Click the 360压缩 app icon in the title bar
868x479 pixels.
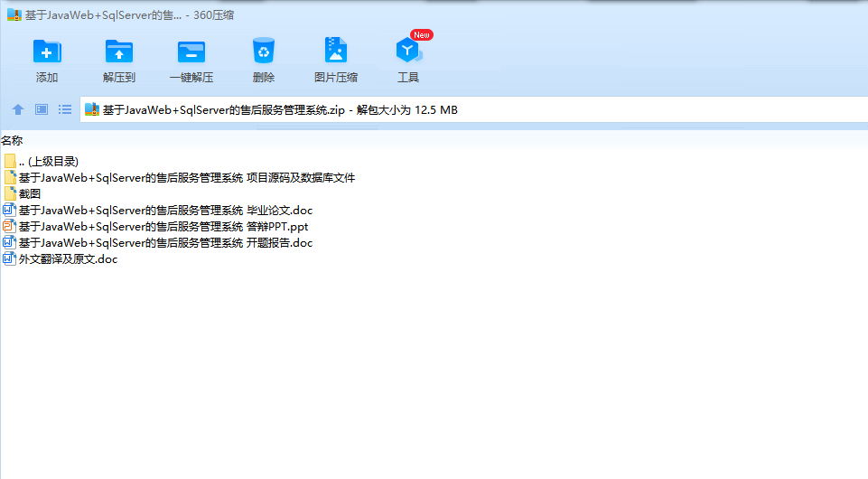pos(14,15)
